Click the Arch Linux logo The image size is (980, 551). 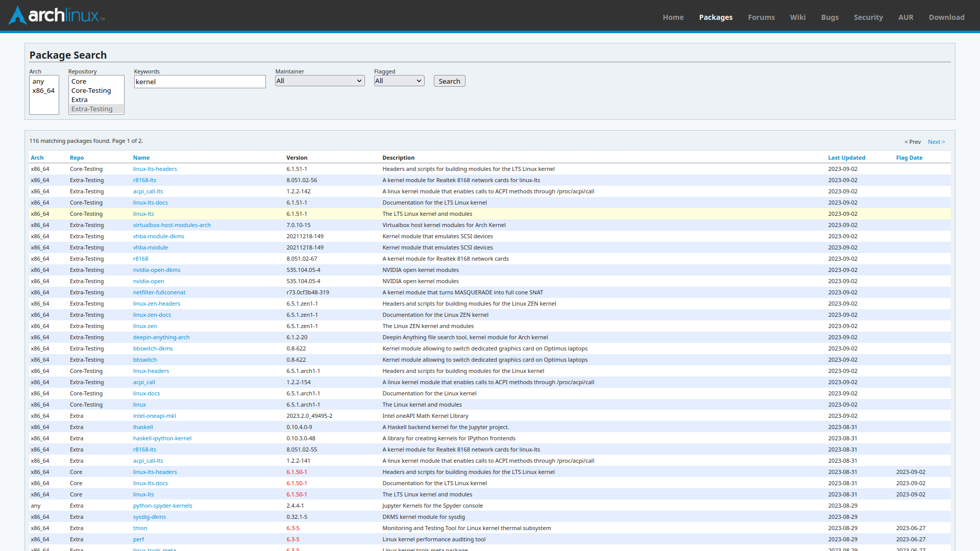tap(57, 15)
